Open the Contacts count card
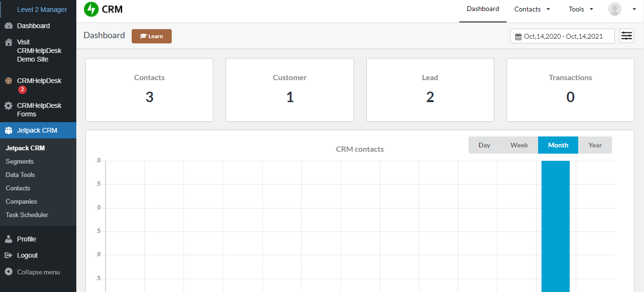 pos(149,90)
